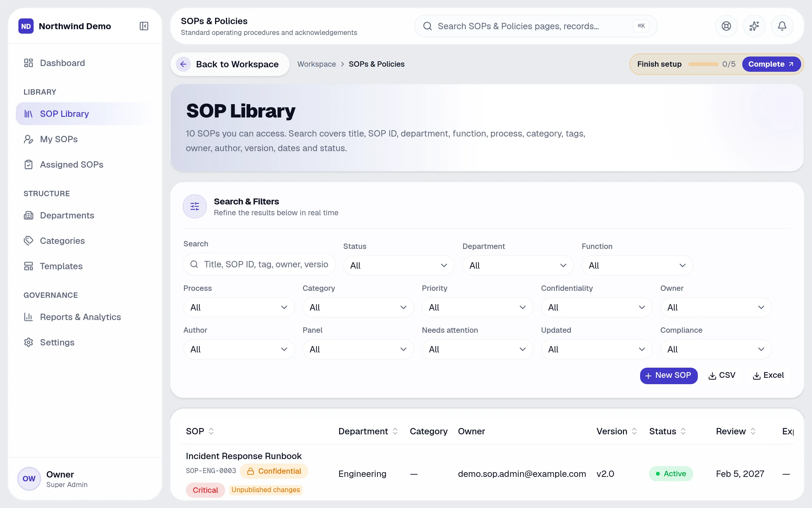Sort by Version column arrows
The width and height of the screenshot is (812, 508).
click(634, 431)
